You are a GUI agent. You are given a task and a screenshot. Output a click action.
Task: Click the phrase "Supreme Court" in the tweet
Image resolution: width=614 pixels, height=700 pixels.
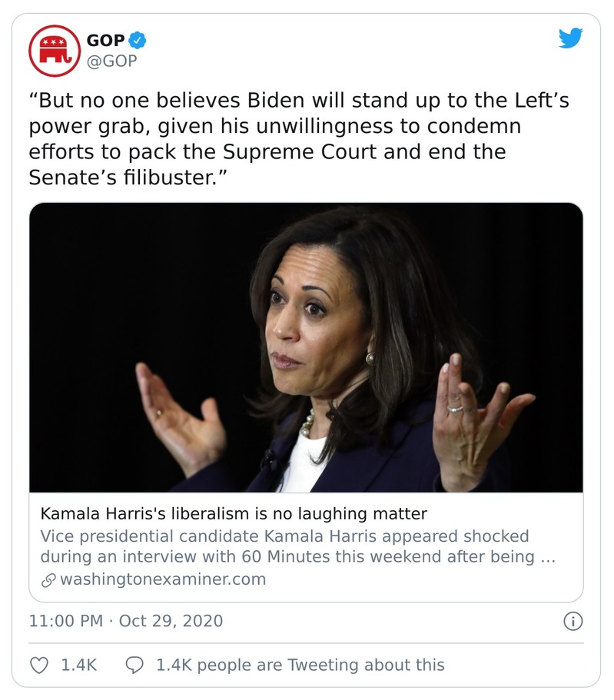[301, 151]
